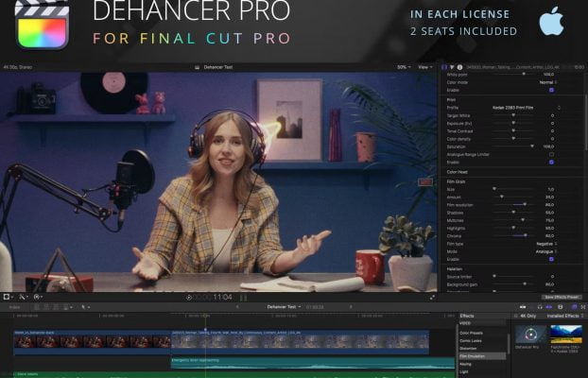Select Light effects category
Screen dimensions: 588x378
tap(463, 372)
